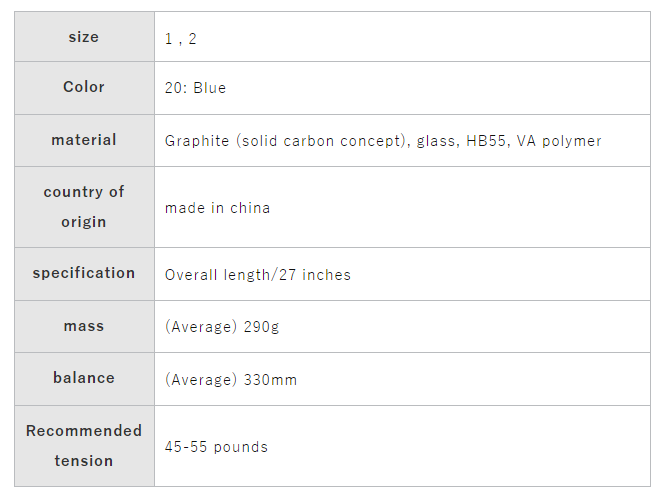Select the 'mass' row label
This screenshot has width=662, height=499.
84,326
